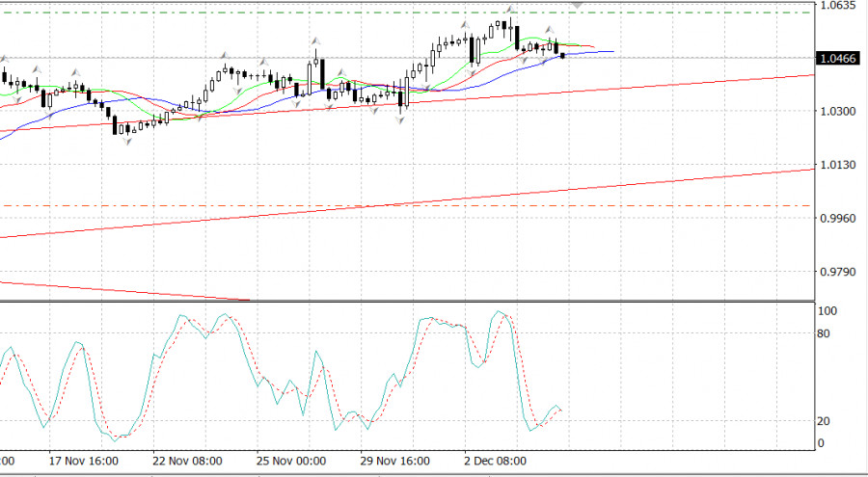Click the fractal arrow under the 17 Nov lowest candle
This screenshot has width=868, height=477.
coord(125,142)
